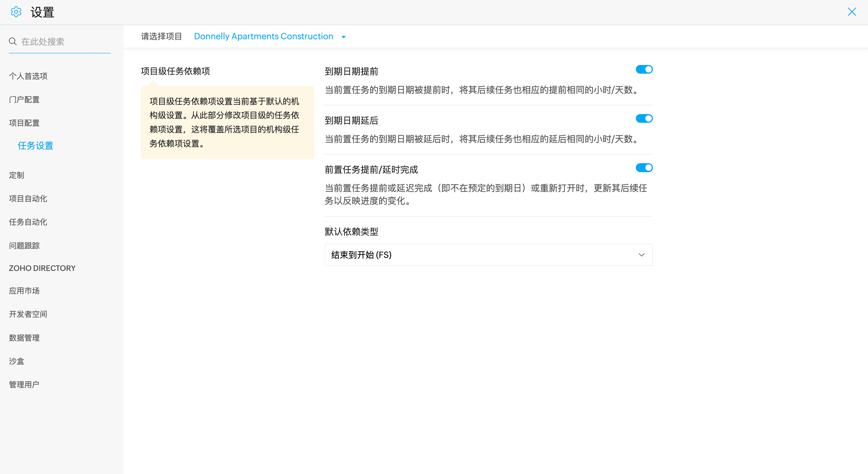Disable the 到期日期提前 toggle

tap(644, 69)
